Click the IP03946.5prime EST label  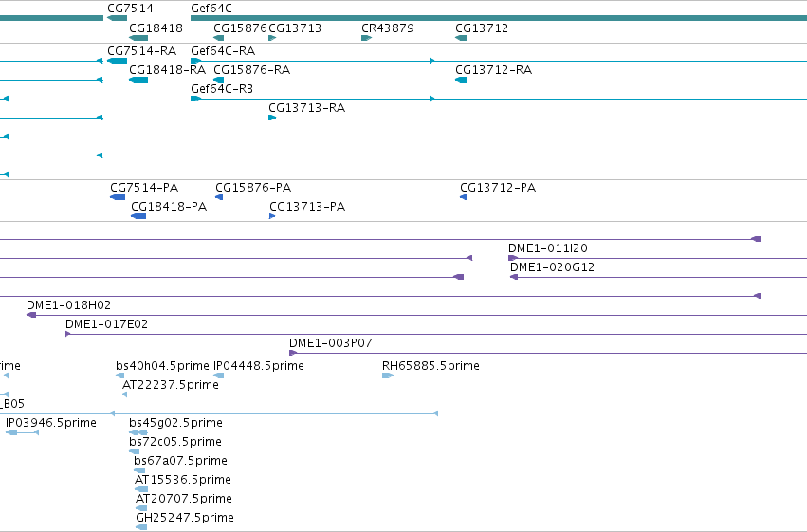pos(51,424)
